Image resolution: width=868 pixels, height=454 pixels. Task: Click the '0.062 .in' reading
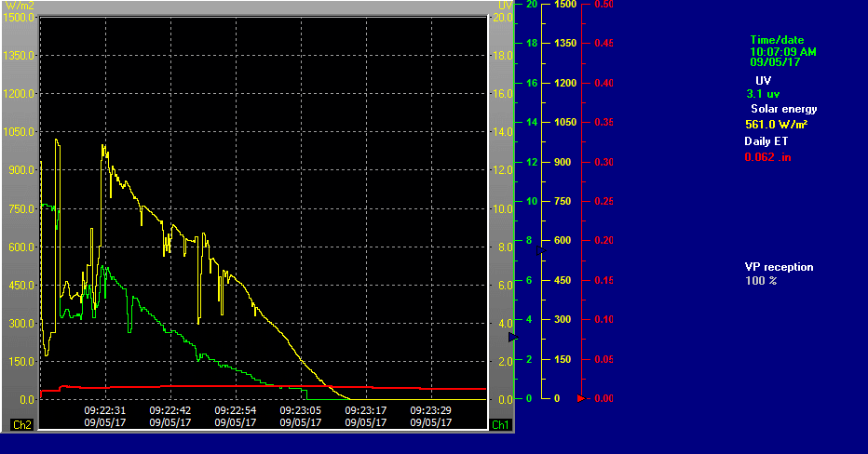[767, 157]
